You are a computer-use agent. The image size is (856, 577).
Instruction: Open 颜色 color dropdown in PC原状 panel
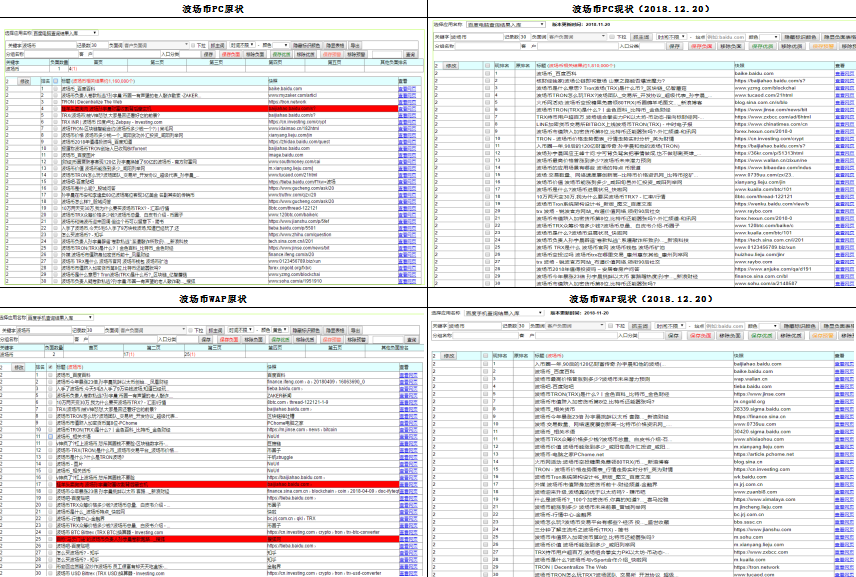click(x=281, y=45)
